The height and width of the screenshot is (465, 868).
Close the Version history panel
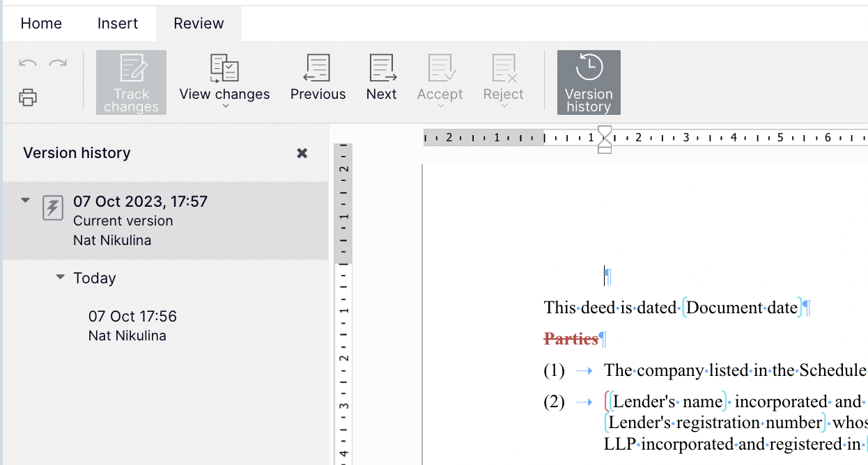[x=302, y=153]
